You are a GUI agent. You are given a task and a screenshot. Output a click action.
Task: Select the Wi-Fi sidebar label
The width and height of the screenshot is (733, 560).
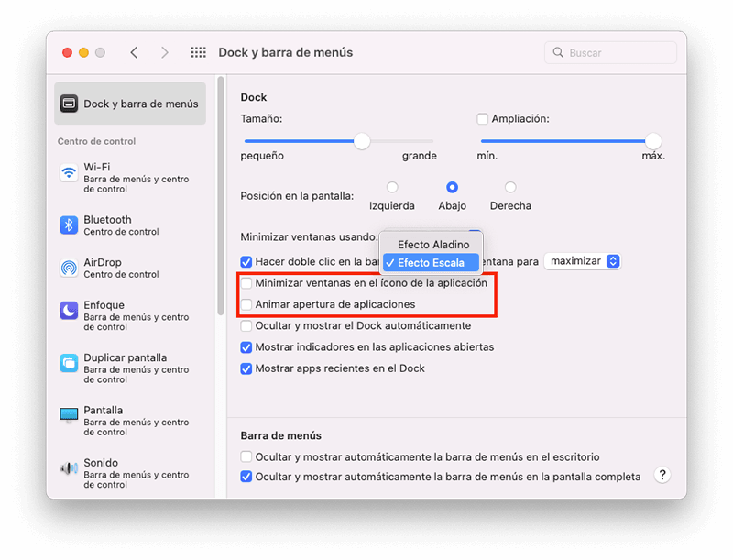click(97, 167)
